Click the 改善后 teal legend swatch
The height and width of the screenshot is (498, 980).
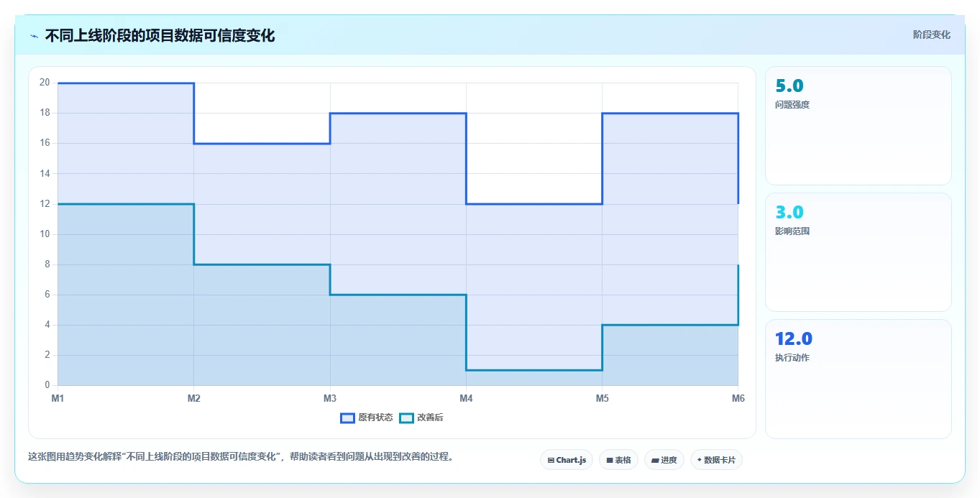[x=406, y=418]
